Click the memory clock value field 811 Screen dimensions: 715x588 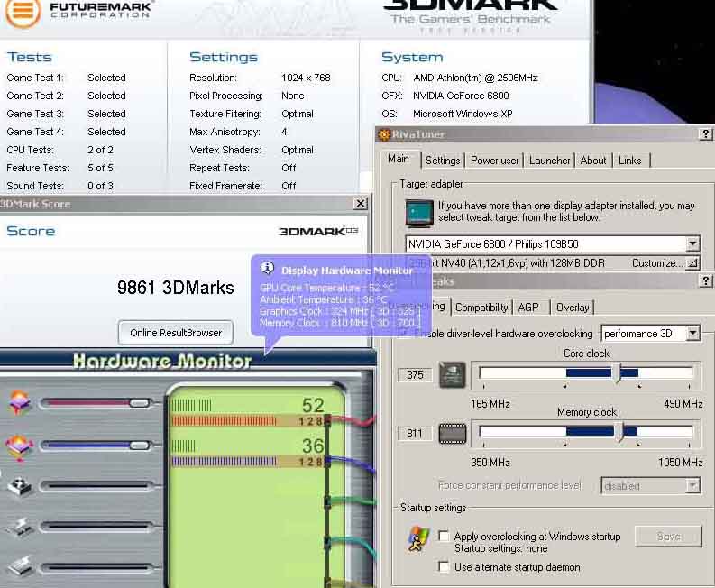tap(415, 434)
